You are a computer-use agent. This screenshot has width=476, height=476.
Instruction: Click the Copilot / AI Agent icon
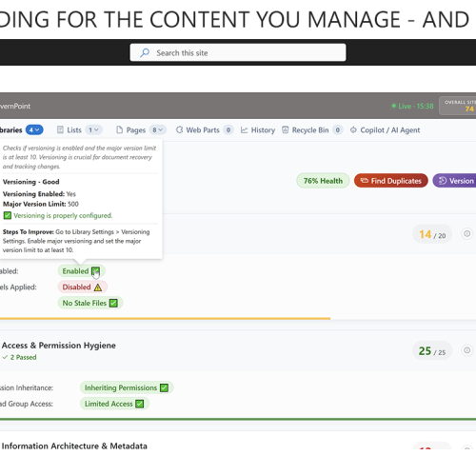click(353, 130)
